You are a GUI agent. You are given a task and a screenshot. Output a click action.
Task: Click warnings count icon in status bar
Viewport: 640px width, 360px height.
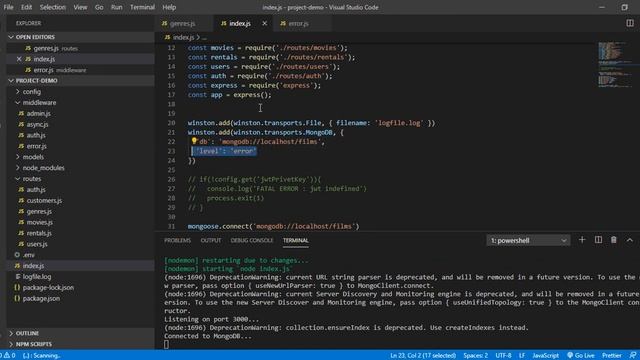[x=8, y=356]
